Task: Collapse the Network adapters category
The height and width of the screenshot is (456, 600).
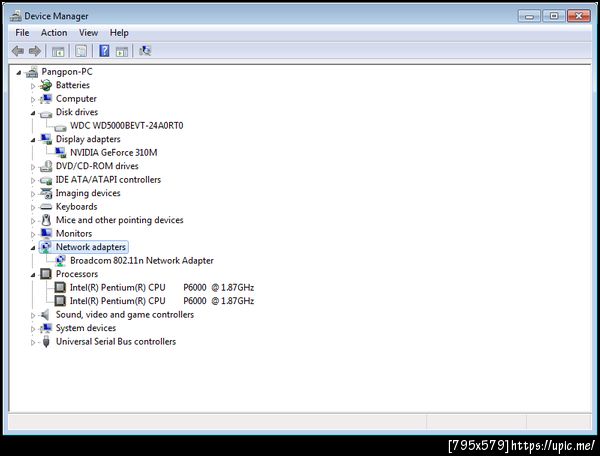Action: (33, 248)
